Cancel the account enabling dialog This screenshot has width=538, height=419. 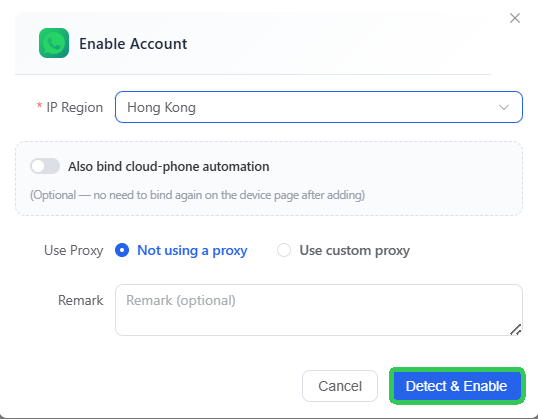[340, 386]
